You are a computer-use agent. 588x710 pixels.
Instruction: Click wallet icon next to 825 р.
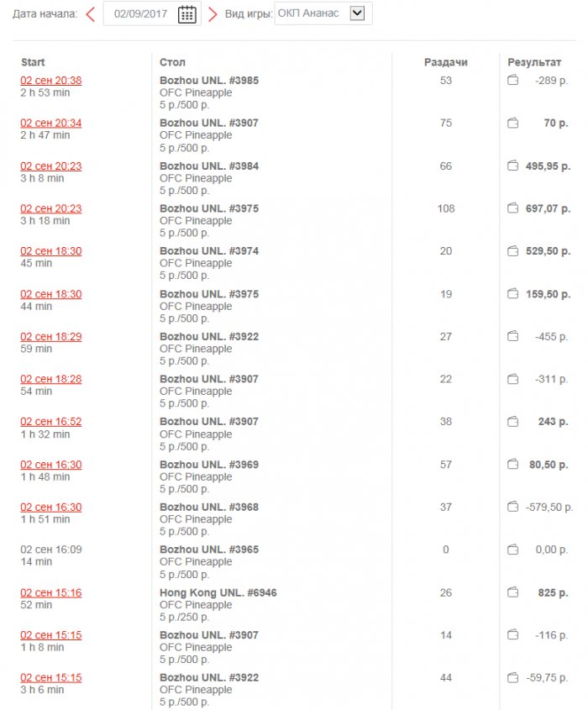(512, 592)
